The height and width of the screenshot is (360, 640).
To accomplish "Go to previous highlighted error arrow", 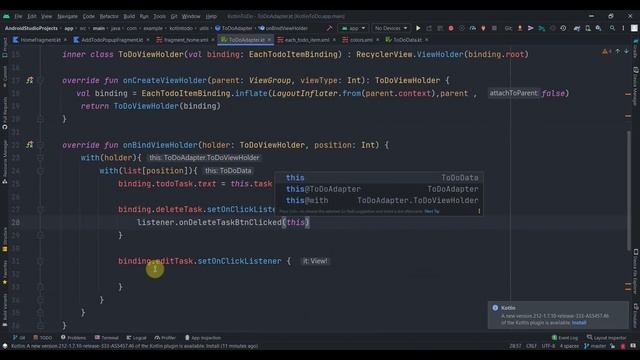I will 618,51.
